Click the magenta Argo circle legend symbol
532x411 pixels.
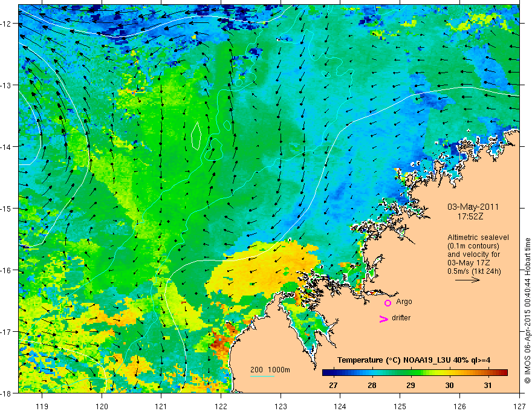388,303
